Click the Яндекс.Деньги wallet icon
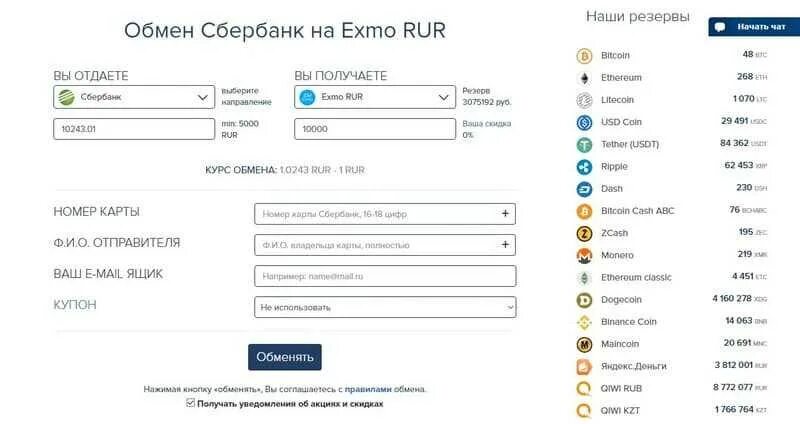 click(584, 367)
